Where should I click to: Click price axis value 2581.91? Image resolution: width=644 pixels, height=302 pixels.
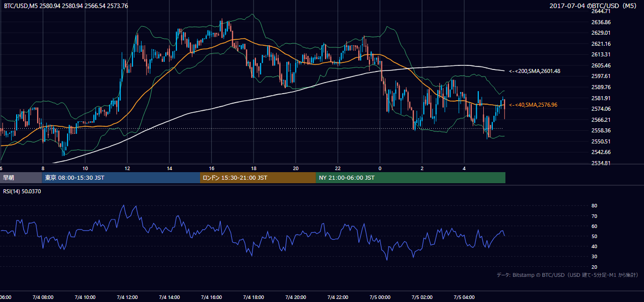click(x=601, y=98)
